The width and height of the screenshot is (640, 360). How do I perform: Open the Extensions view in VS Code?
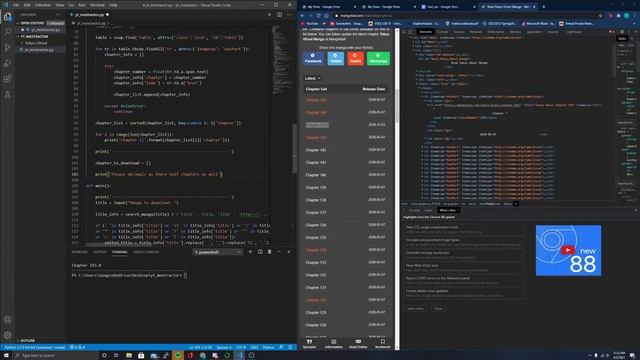(7, 79)
